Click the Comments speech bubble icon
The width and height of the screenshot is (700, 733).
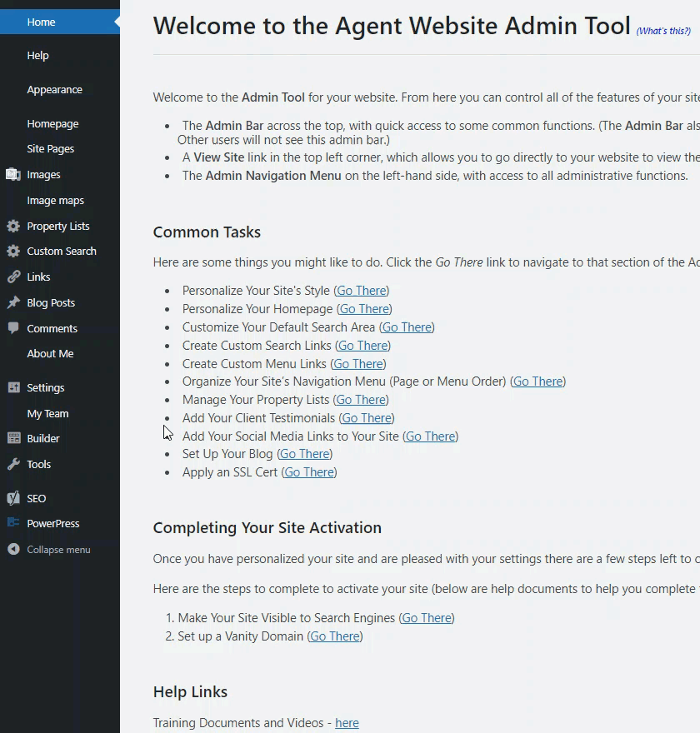pyautogui.click(x=13, y=328)
